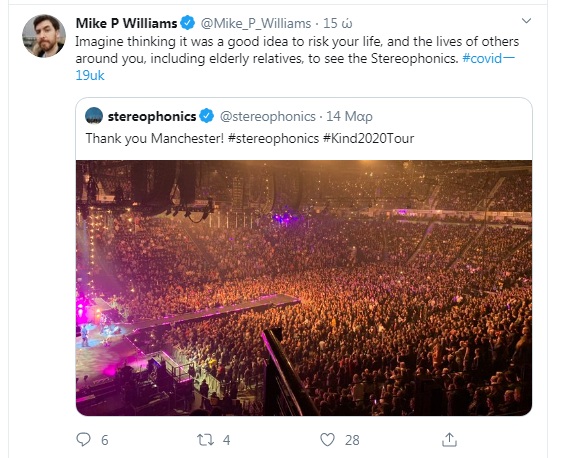Click Mike P Williams' blue verified badge
This screenshot has height=458, width=561.
pos(187,23)
